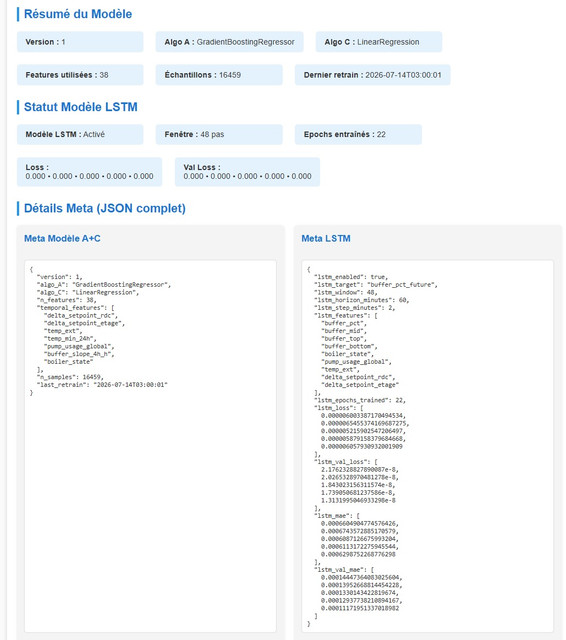Click the "lstm_target" line

click(375, 284)
